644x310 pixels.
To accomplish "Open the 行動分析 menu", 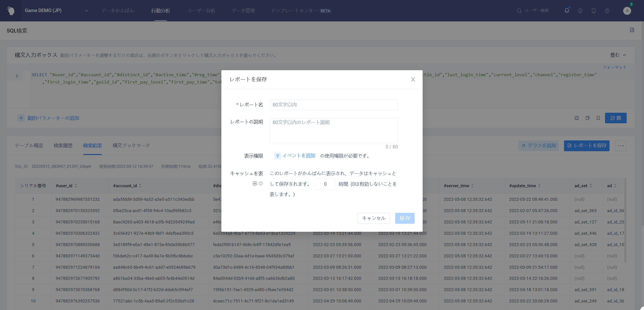I will coord(160,11).
